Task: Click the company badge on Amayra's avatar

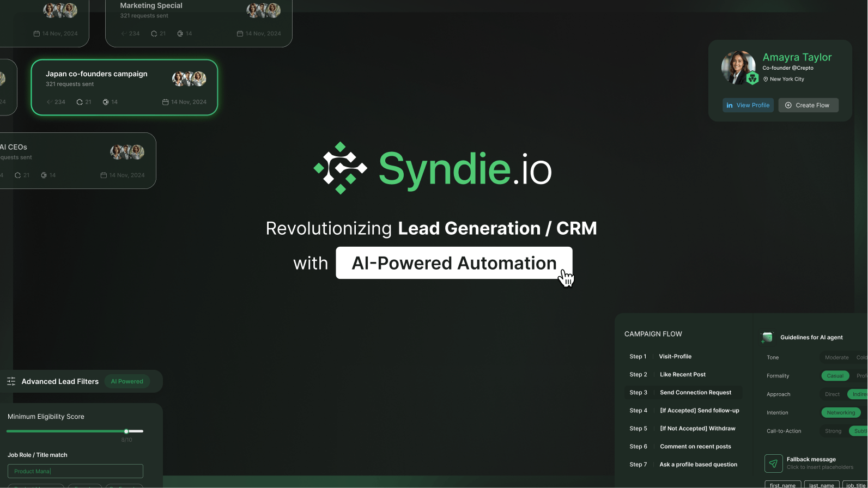Action: click(752, 78)
